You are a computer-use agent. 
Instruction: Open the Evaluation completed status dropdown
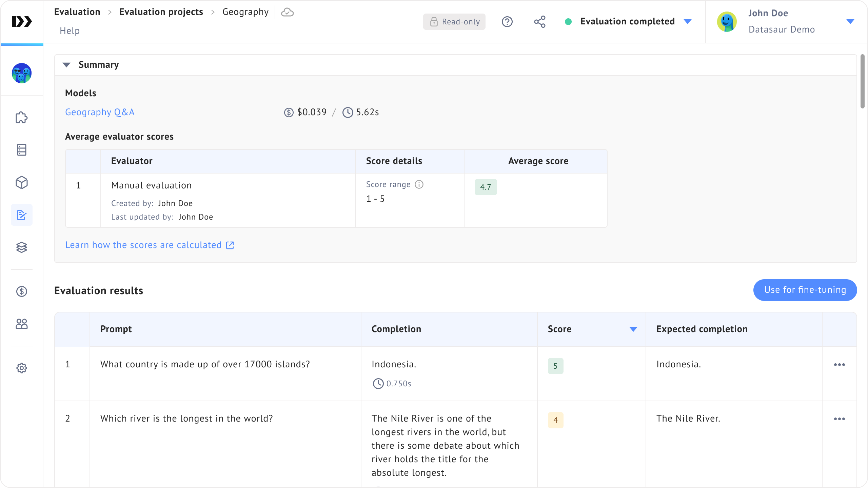pos(688,22)
